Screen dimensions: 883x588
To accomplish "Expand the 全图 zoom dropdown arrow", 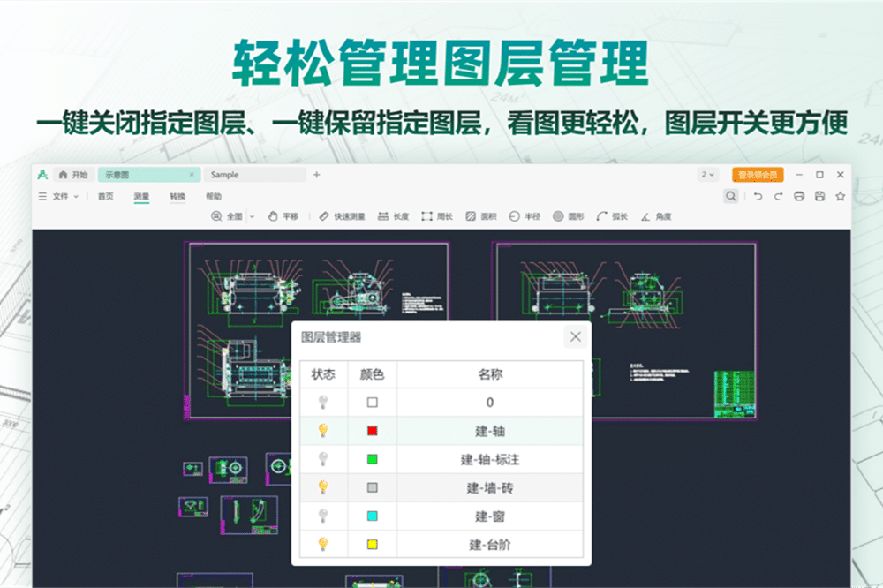I will click(252, 216).
